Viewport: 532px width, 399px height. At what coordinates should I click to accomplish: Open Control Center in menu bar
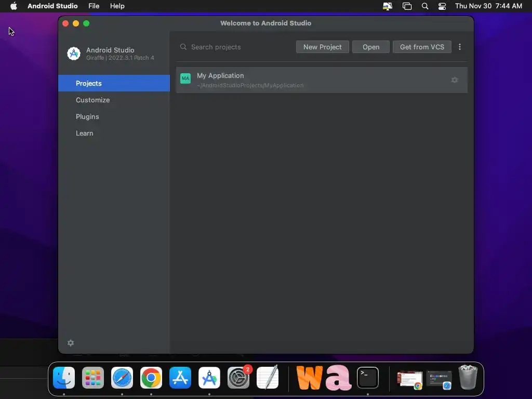tap(442, 6)
